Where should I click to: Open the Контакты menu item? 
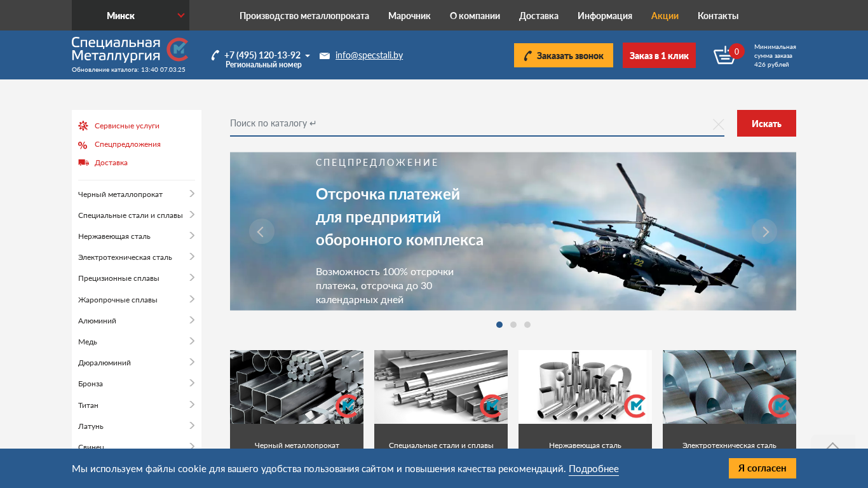(718, 16)
